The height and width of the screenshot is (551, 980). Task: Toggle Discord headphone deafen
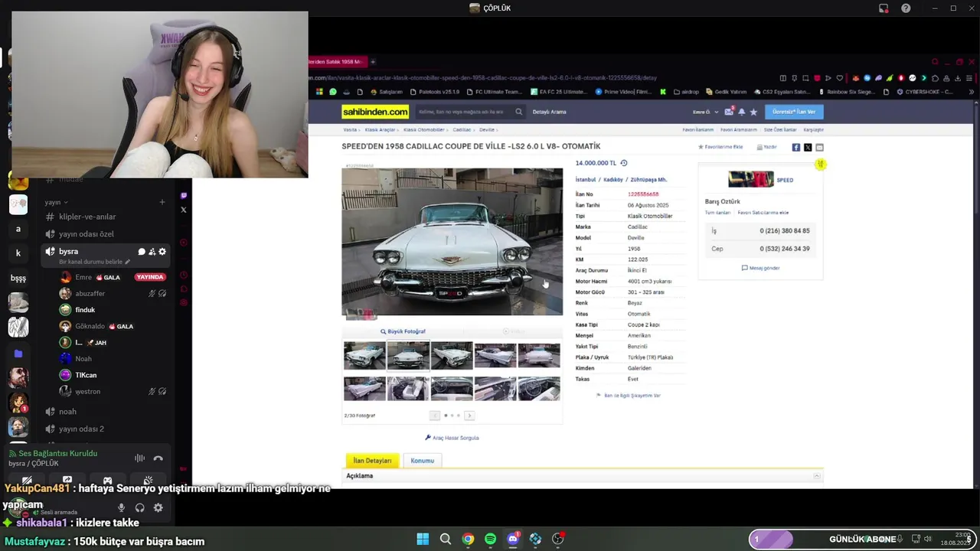click(x=139, y=507)
